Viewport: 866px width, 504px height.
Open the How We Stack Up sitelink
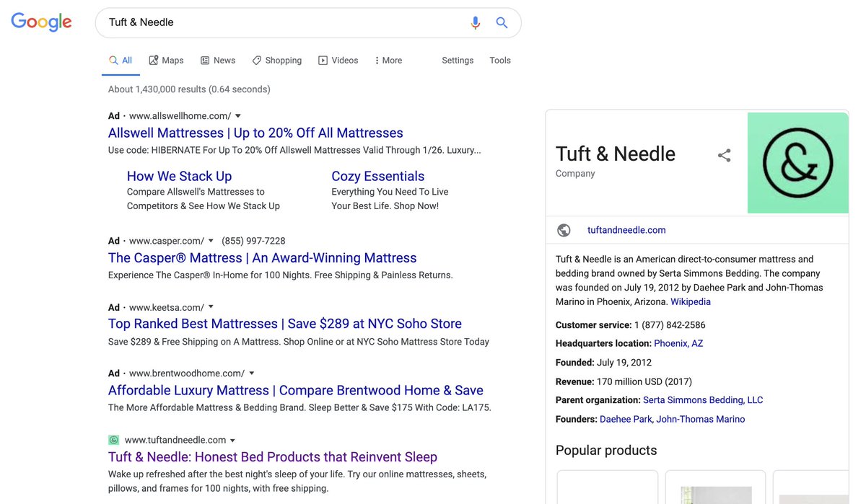coord(180,176)
